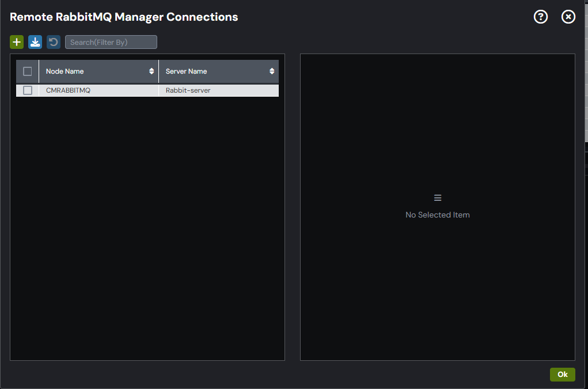Click the Server Name column header label
The width and height of the screenshot is (588, 389).
187,71
